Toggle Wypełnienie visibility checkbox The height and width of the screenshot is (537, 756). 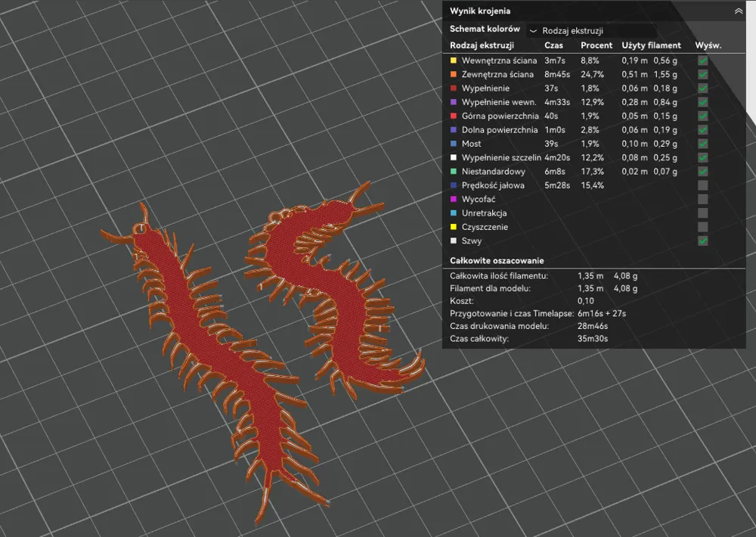point(703,88)
